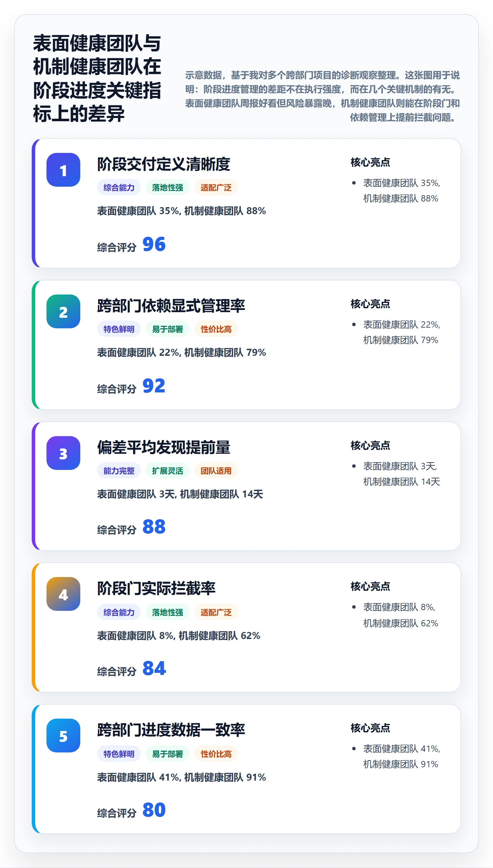The image size is (493, 868).
Task: Click the score value 88
Action: [x=154, y=527]
